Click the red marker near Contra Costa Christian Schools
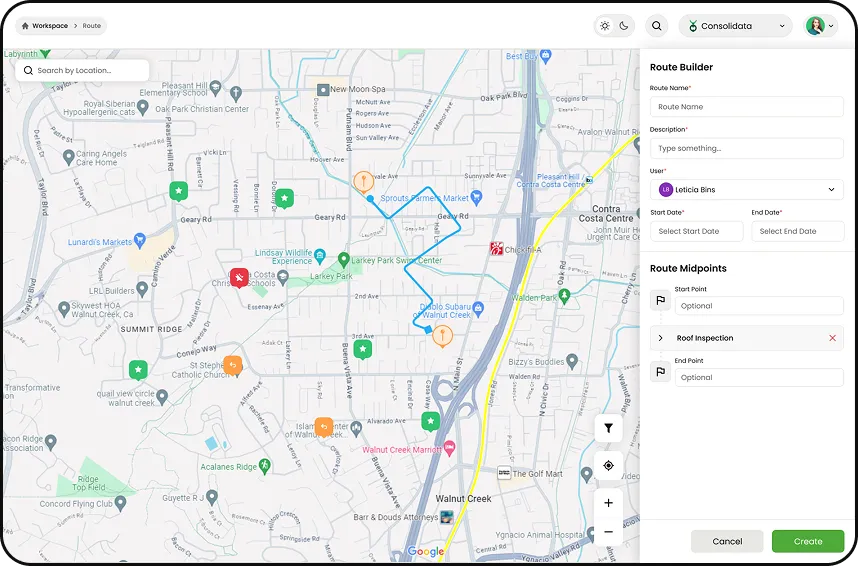 click(239, 278)
